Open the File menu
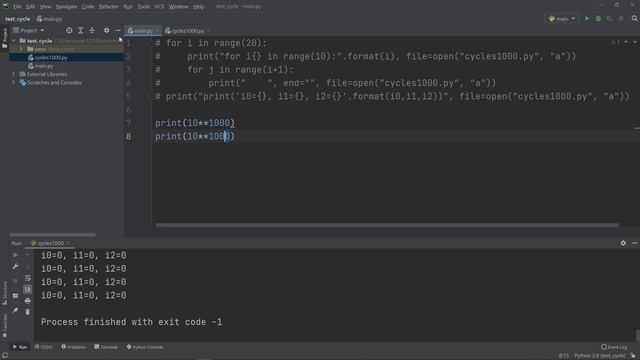 click(17, 7)
